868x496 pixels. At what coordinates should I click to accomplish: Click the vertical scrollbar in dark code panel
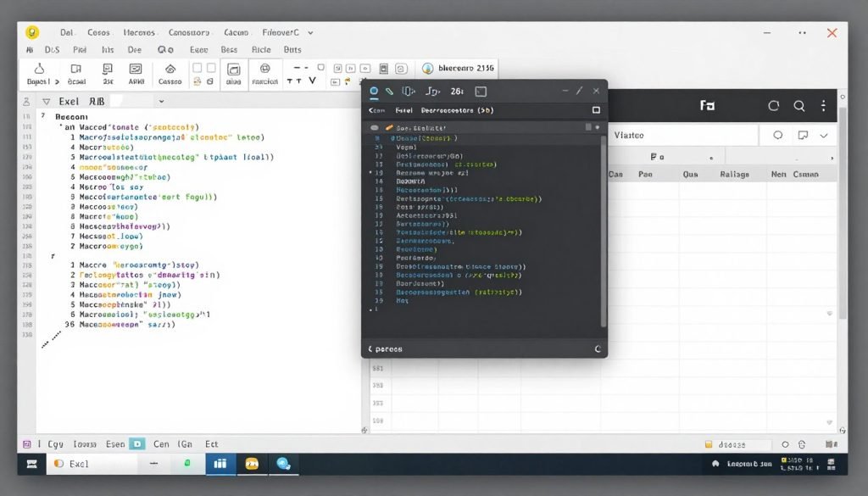pos(604,231)
